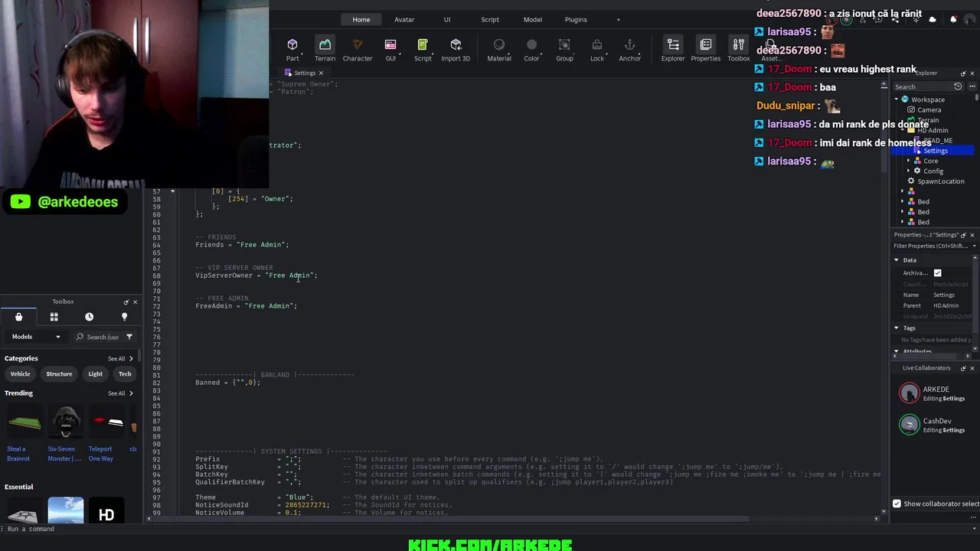The width and height of the screenshot is (980, 551).
Task: Select SpawnLocation in Explorer
Action: point(940,181)
